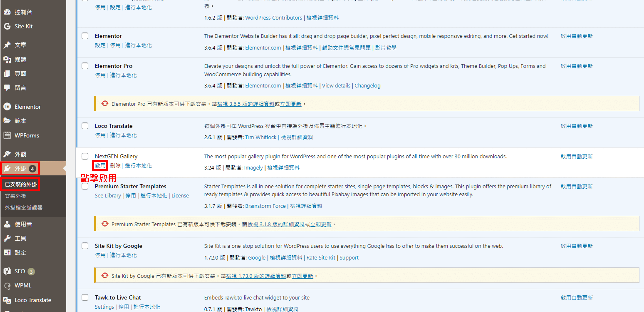This screenshot has height=312, width=644.
Task: Click the WPForms sidebar icon
Action: [x=7, y=136]
